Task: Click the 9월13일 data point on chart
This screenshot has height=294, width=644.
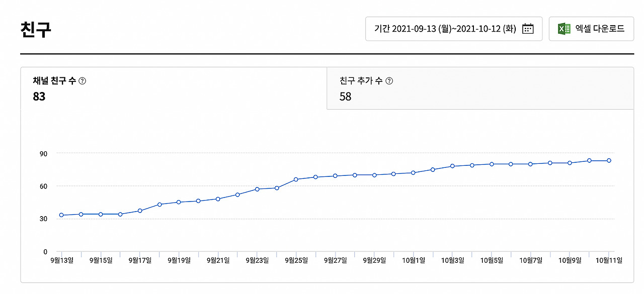Action: [61, 215]
